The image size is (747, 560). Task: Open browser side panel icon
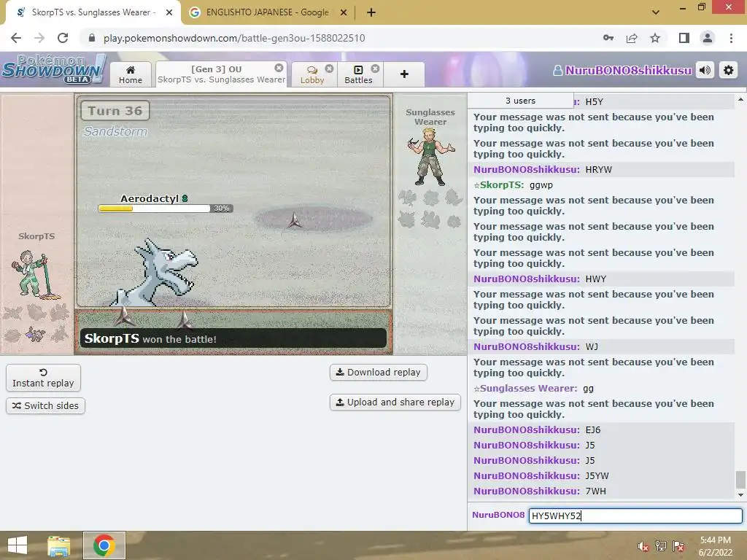[x=684, y=38]
